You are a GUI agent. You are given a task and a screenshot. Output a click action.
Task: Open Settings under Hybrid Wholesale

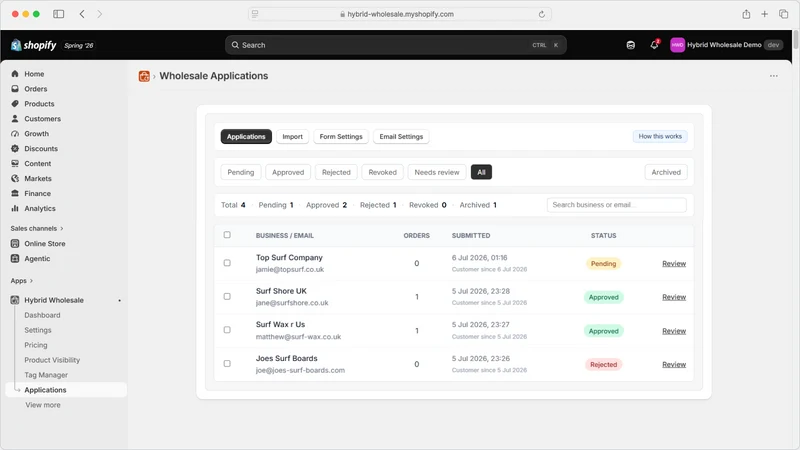tap(38, 330)
